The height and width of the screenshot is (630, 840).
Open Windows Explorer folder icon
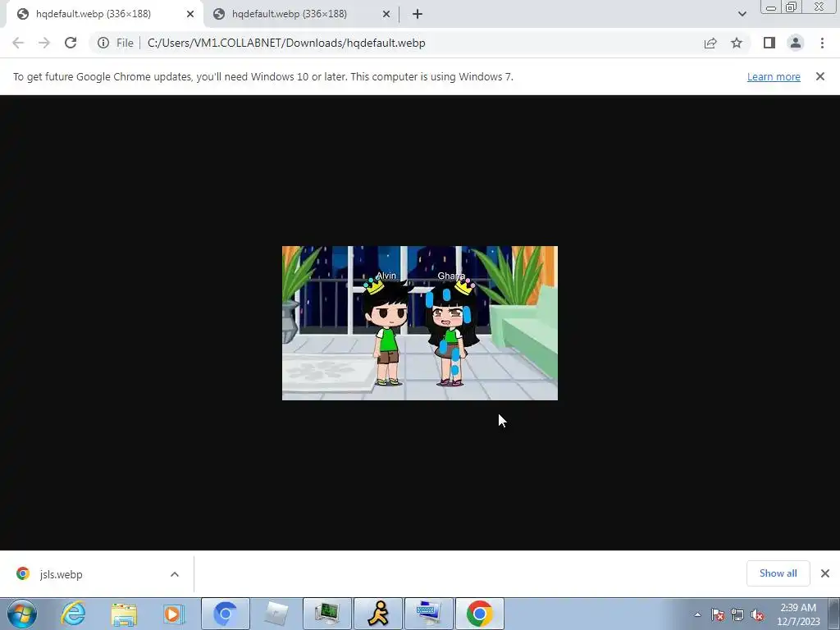click(x=125, y=614)
